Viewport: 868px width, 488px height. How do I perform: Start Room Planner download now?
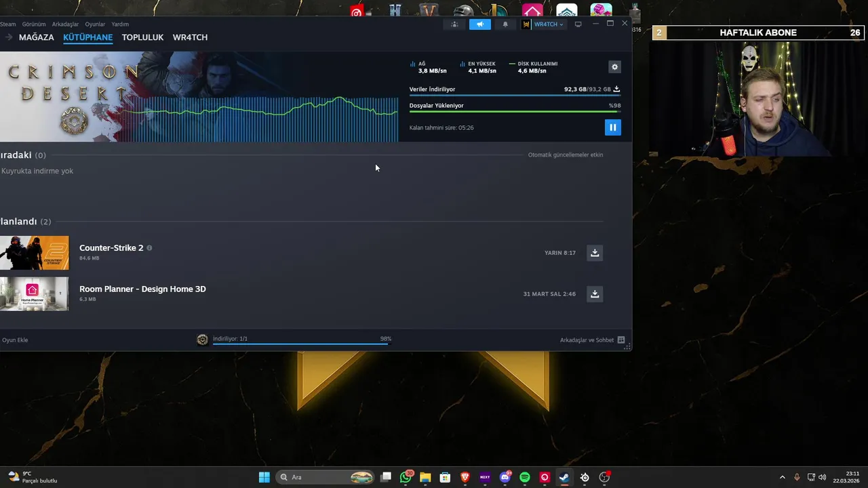pos(595,293)
